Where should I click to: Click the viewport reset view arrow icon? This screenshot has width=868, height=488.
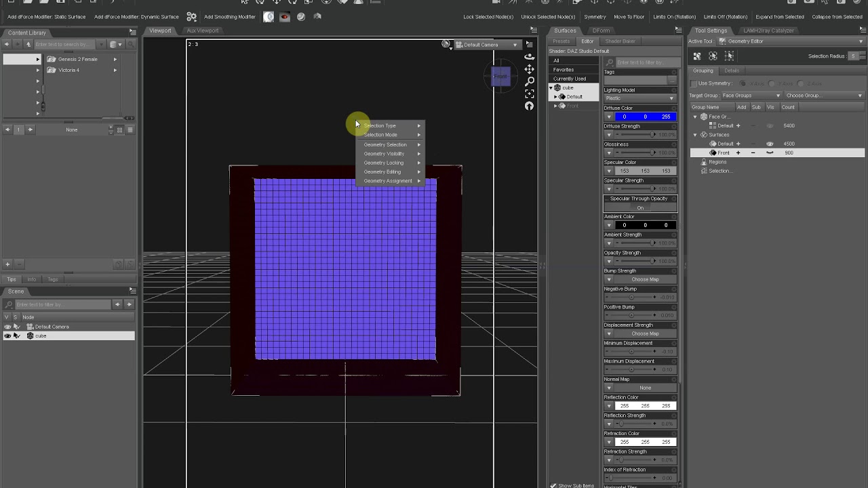[529, 106]
